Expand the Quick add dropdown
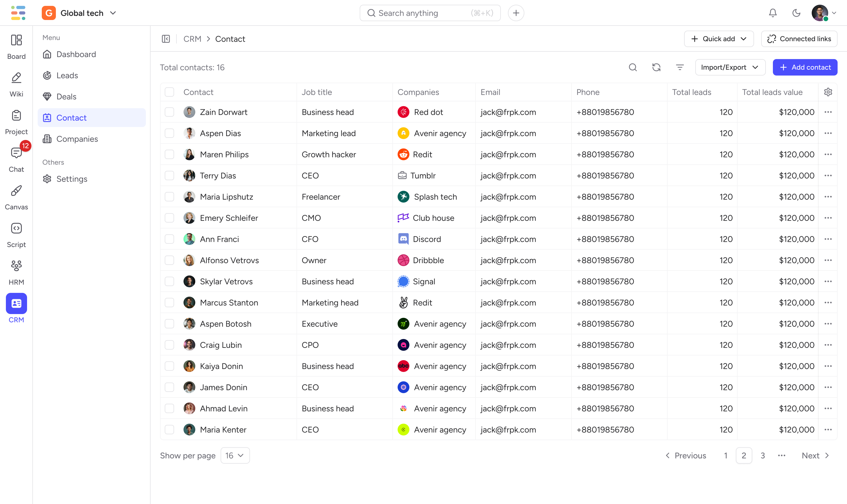 (x=718, y=39)
